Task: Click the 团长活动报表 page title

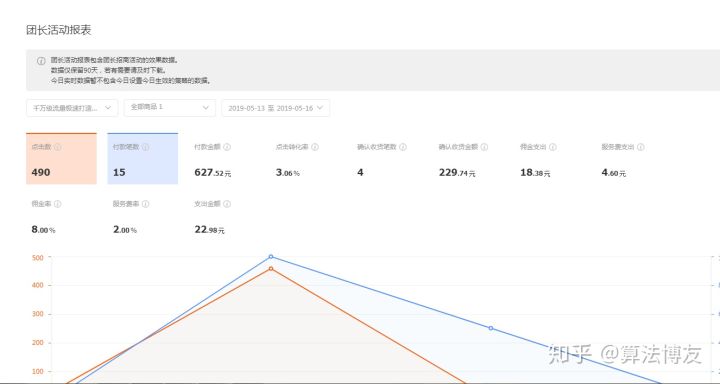Action: coord(59,30)
